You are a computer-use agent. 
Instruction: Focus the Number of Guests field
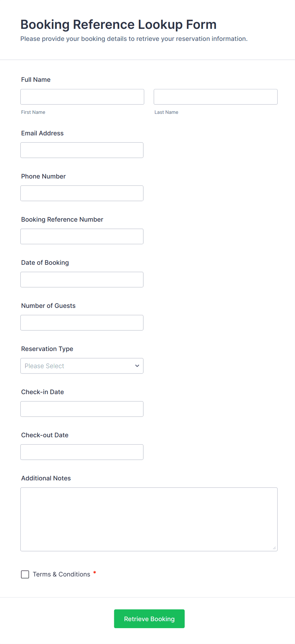point(82,322)
